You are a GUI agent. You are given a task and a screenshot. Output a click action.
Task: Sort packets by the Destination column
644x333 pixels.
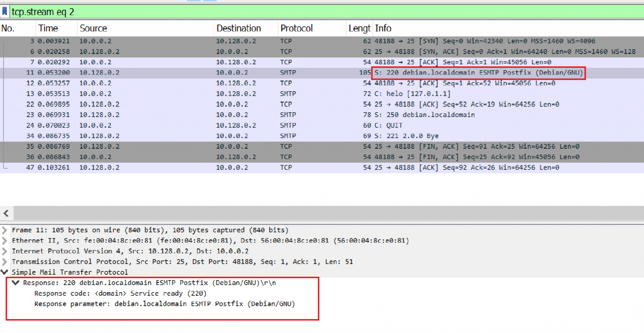pyautogui.click(x=238, y=28)
